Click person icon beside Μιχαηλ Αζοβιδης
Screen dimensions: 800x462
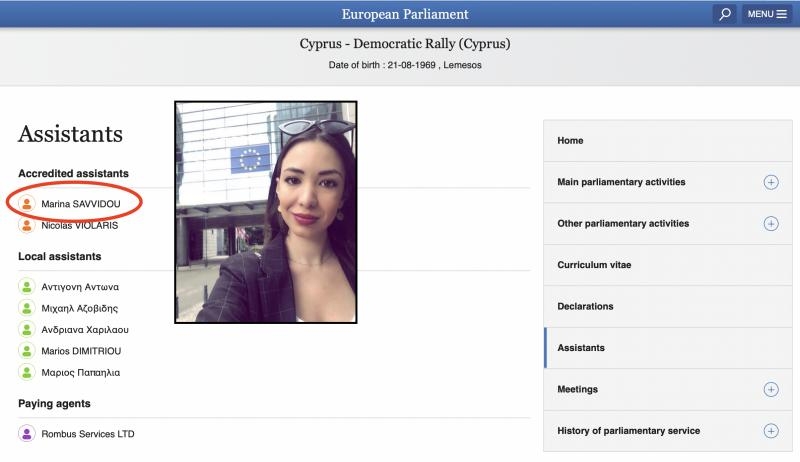tap(27, 308)
